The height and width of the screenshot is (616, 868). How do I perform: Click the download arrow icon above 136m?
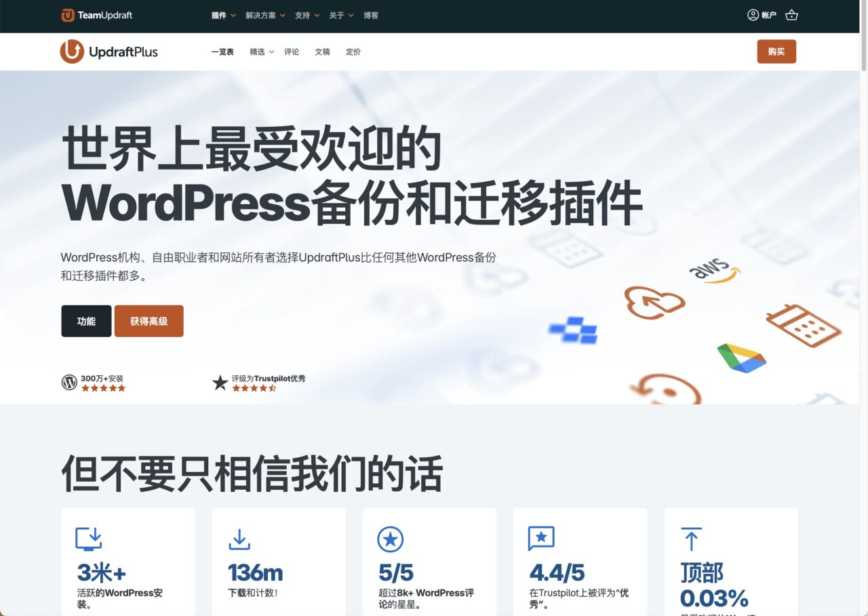239,539
